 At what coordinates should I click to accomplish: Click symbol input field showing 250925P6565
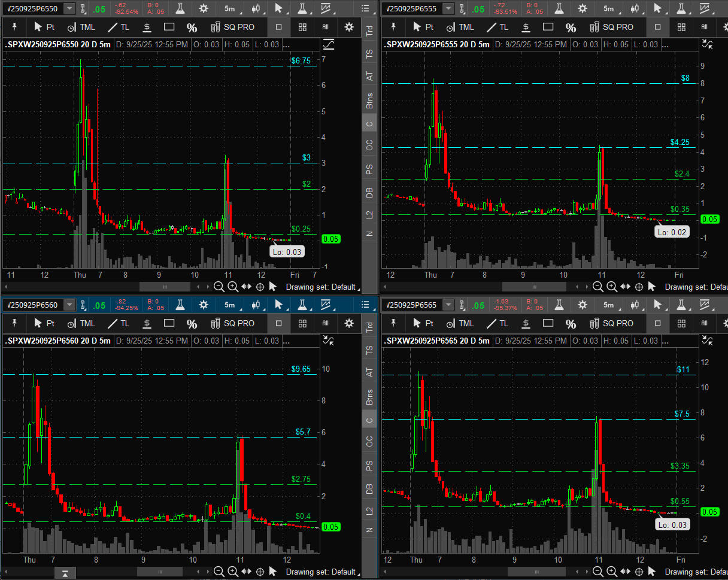point(411,305)
